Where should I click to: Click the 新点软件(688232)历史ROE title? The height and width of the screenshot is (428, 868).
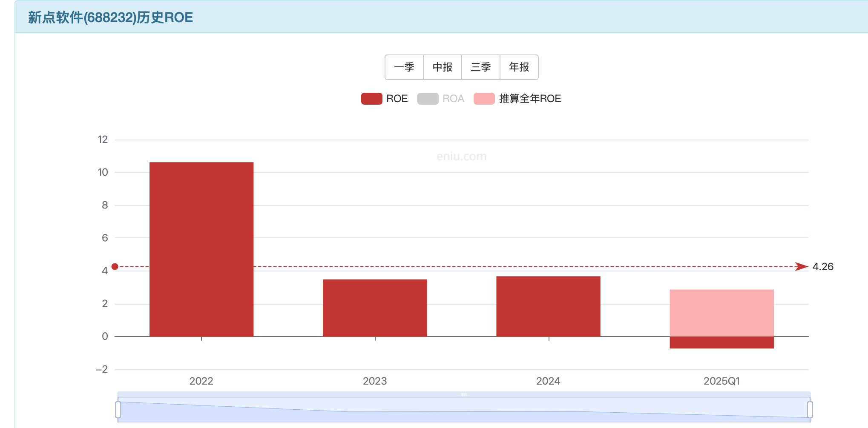[x=110, y=17]
